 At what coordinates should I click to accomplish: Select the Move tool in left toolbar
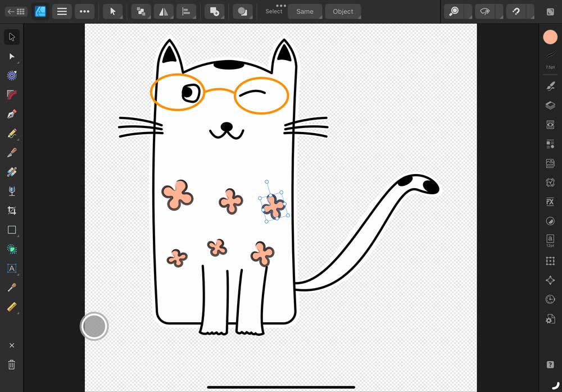coord(12,37)
